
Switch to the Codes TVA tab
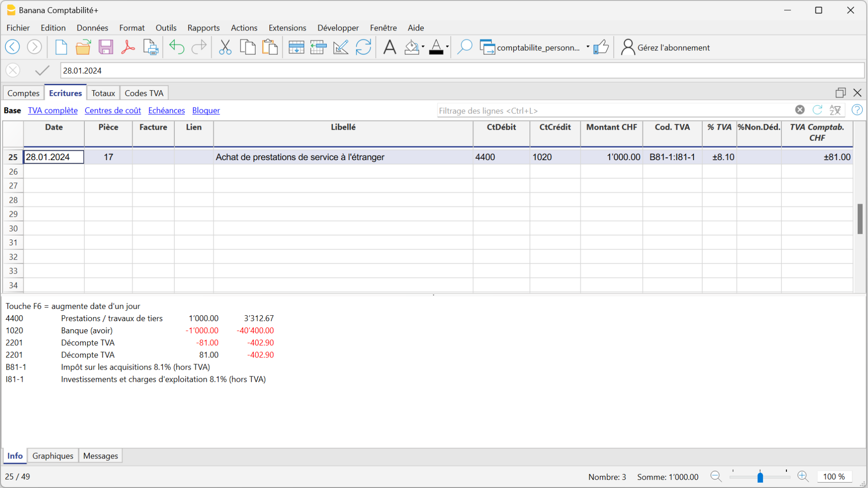(x=144, y=93)
